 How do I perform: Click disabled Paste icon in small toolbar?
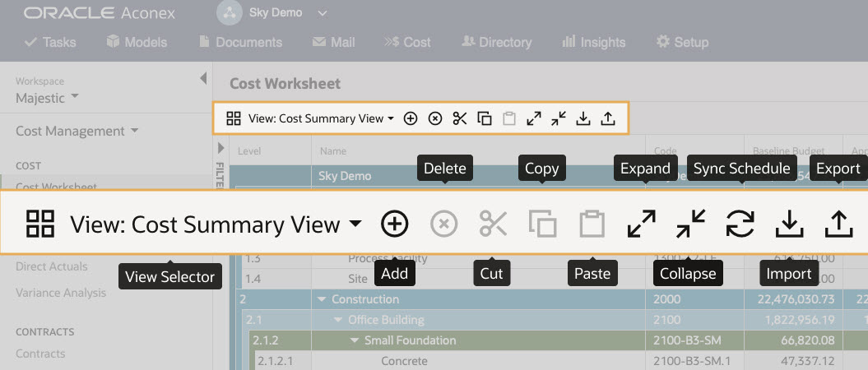pos(509,118)
